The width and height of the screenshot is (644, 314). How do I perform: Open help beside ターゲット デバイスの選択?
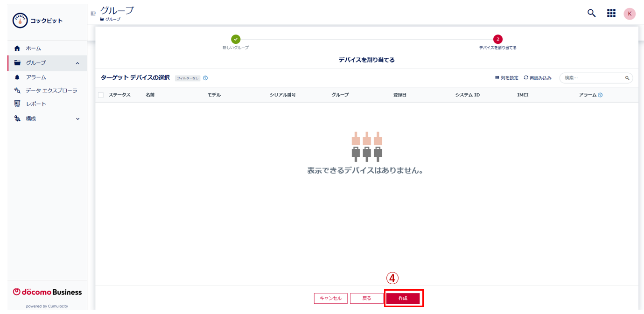[x=205, y=78]
